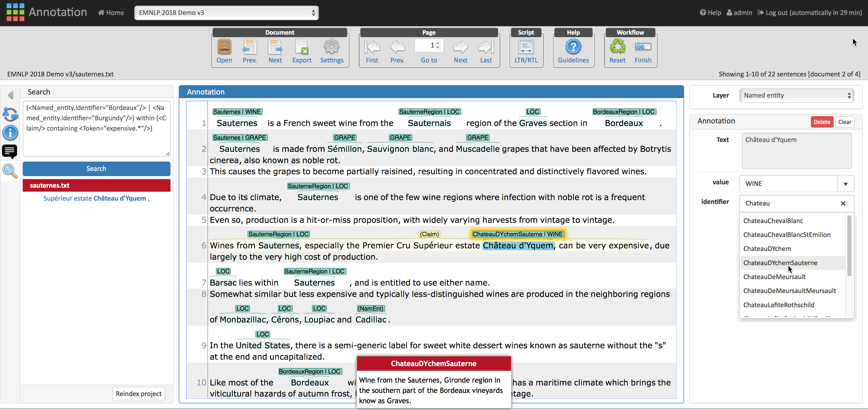
Task: Finish the document workflow
Action: coord(643,51)
